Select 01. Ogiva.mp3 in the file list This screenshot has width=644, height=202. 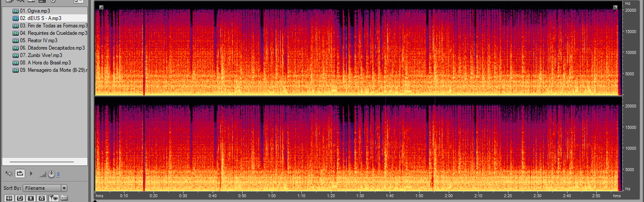coord(35,11)
